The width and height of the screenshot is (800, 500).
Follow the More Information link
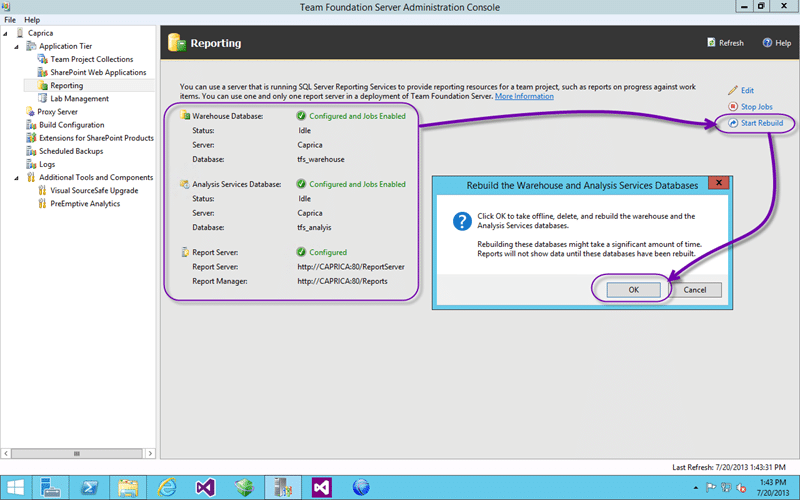point(524,96)
